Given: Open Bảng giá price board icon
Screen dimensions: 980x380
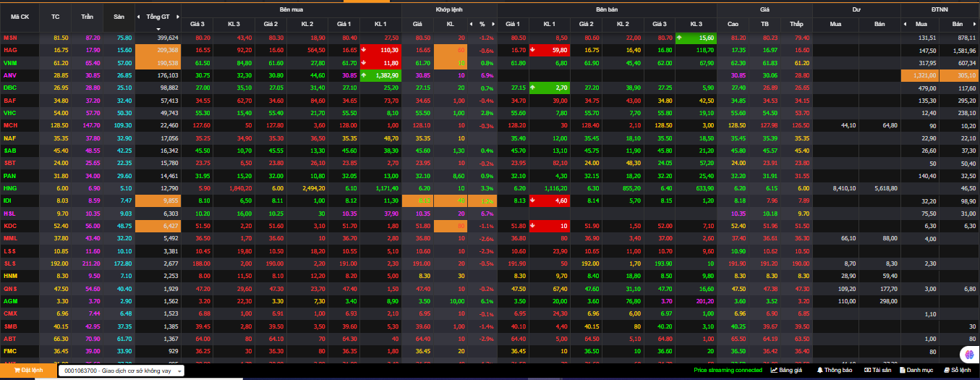Looking at the screenshot, I should pyautogui.click(x=787, y=370).
